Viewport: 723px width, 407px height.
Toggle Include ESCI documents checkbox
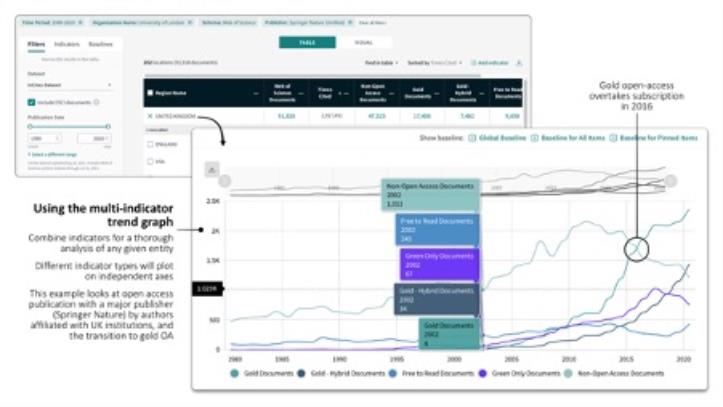(31, 102)
